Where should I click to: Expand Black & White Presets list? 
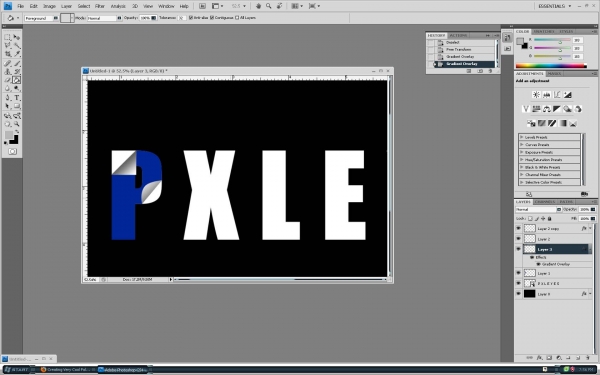[521, 167]
